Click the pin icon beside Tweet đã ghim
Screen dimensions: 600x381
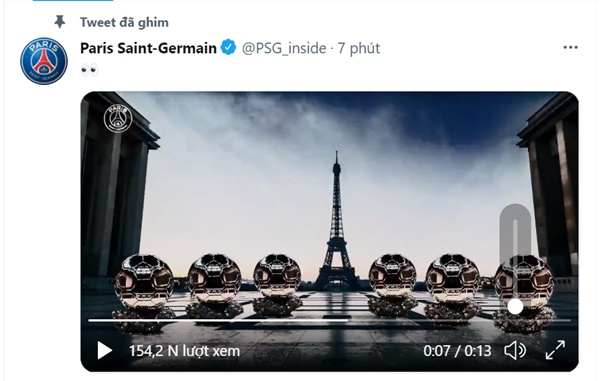(60, 22)
